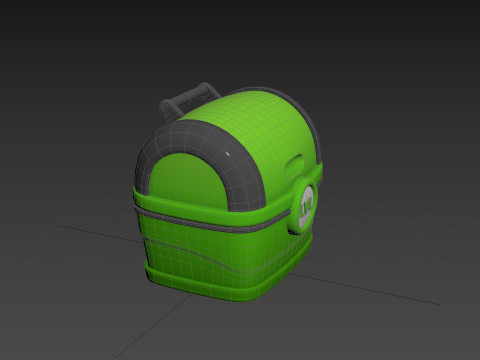Select the oval indentation on the lid side
This screenshot has width=480, height=360.
point(294,165)
